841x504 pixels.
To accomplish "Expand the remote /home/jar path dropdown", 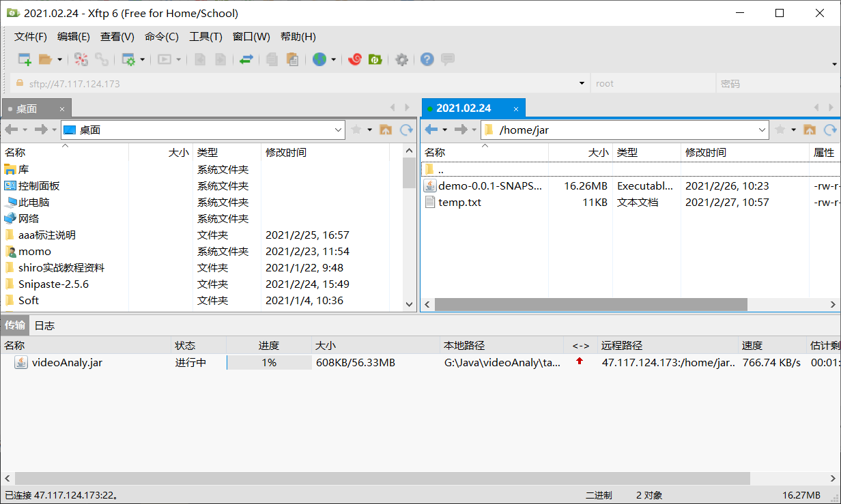I will coord(762,130).
